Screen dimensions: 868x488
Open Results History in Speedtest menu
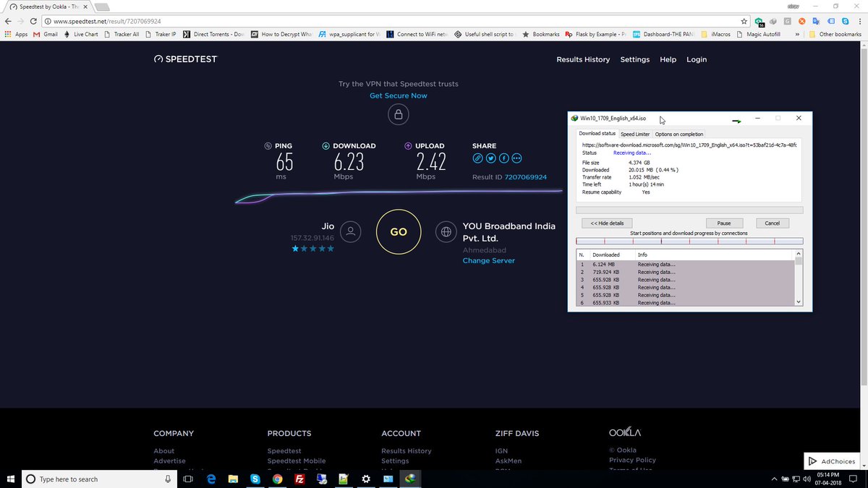pyautogui.click(x=583, y=59)
